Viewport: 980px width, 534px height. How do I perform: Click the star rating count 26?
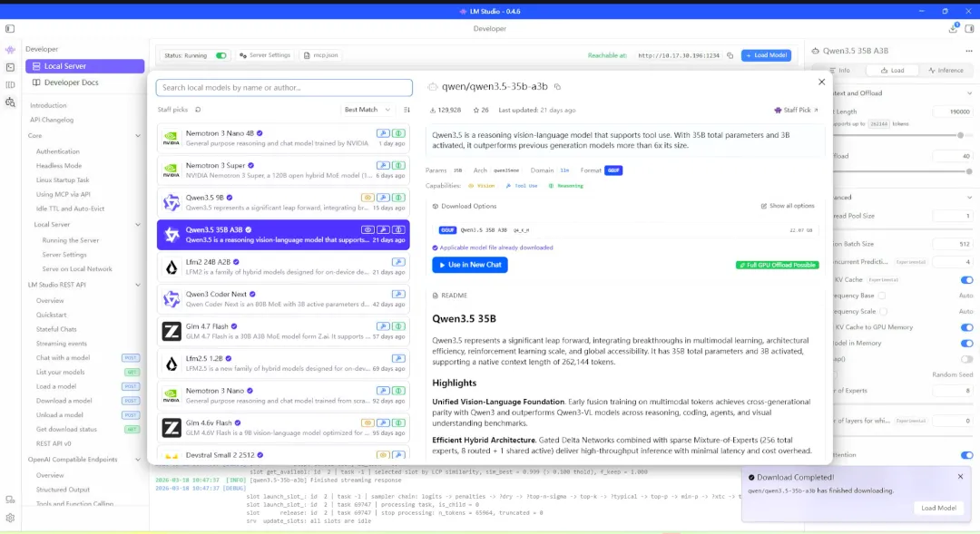tap(481, 110)
